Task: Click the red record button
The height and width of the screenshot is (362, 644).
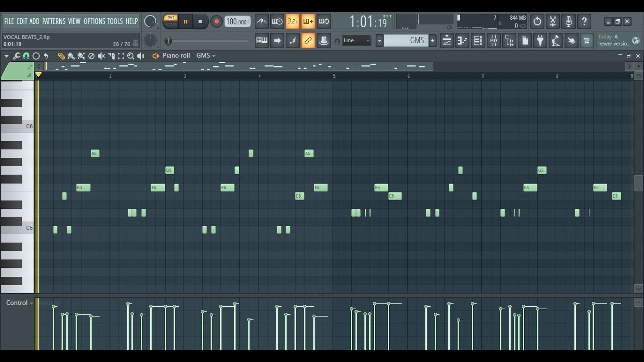Action: tap(216, 21)
